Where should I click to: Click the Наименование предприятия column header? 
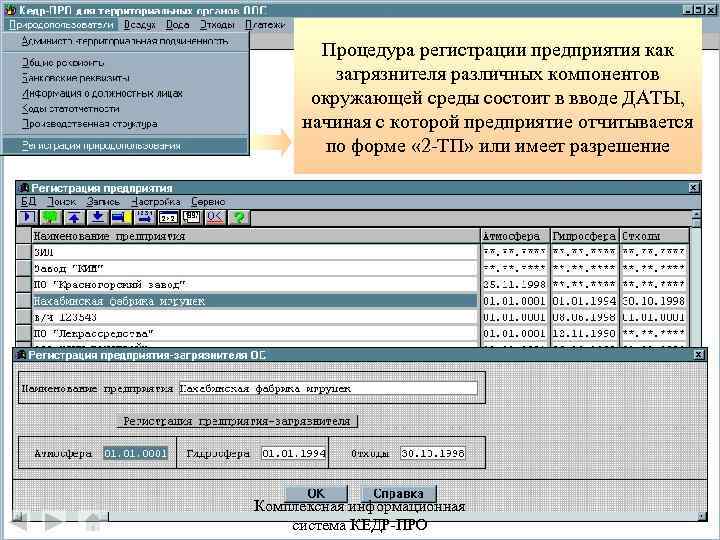click(255, 236)
